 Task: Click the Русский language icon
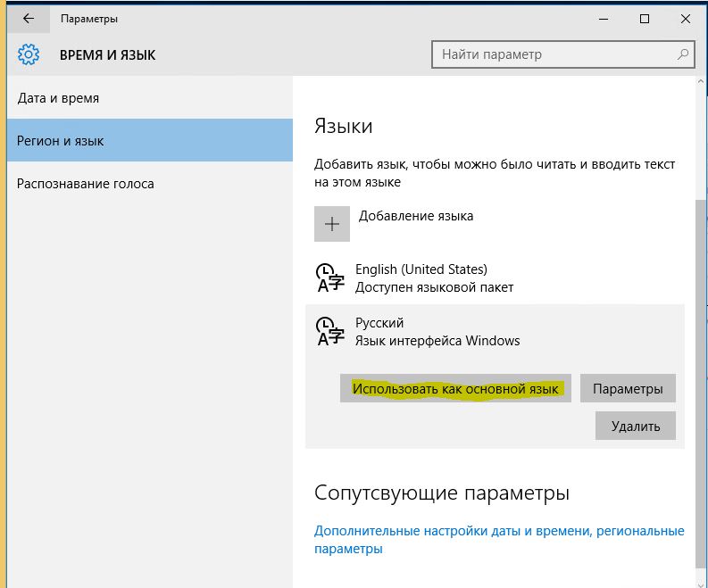click(x=330, y=331)
